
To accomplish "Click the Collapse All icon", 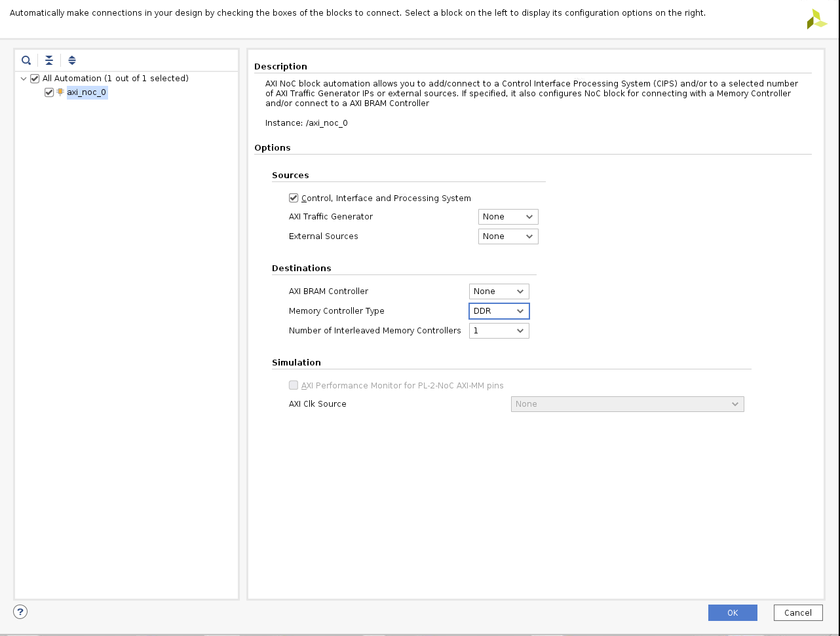I will 49,60.
